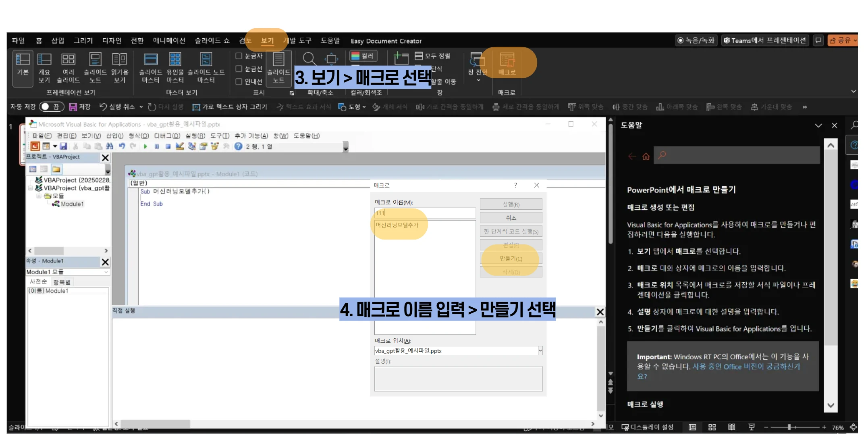The height and width of the screenshot is (446, 868).
Task: Open VBA properties window icon
Action: (203, 146)
